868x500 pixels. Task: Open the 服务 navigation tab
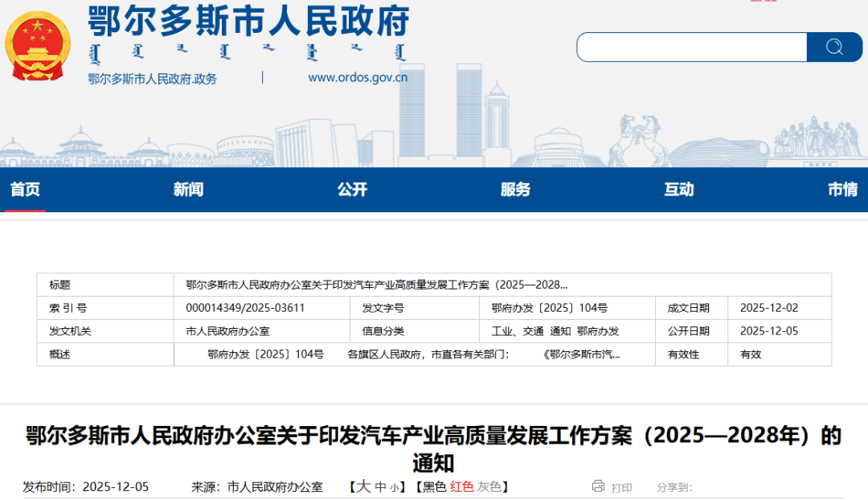[x=517, y=190]
